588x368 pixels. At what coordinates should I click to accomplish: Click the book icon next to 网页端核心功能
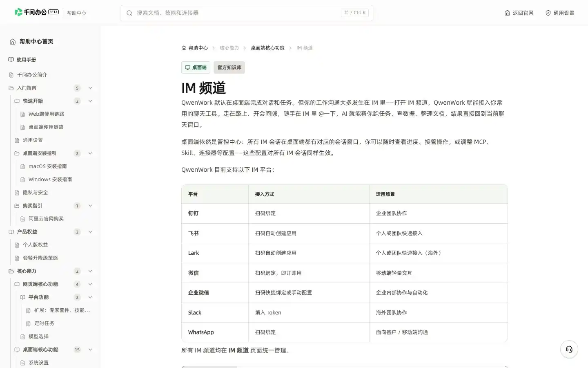pyautogui.click(x=17, y=284)
